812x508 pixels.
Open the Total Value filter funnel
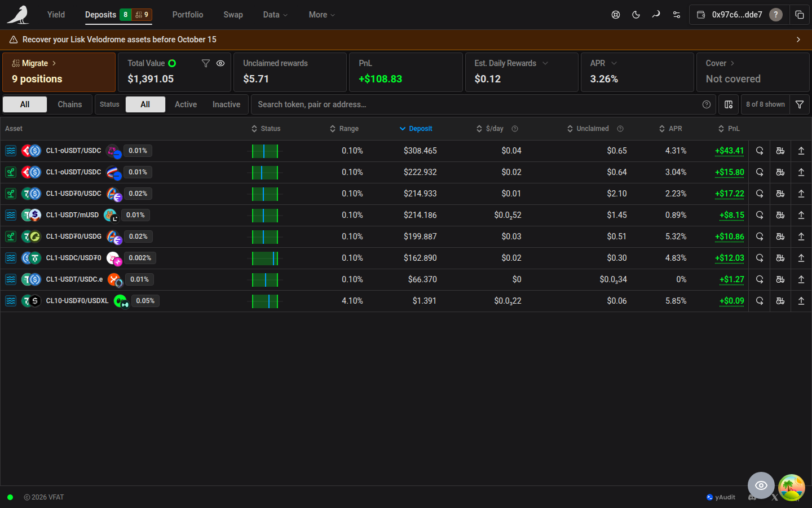(x=206, y=63)
